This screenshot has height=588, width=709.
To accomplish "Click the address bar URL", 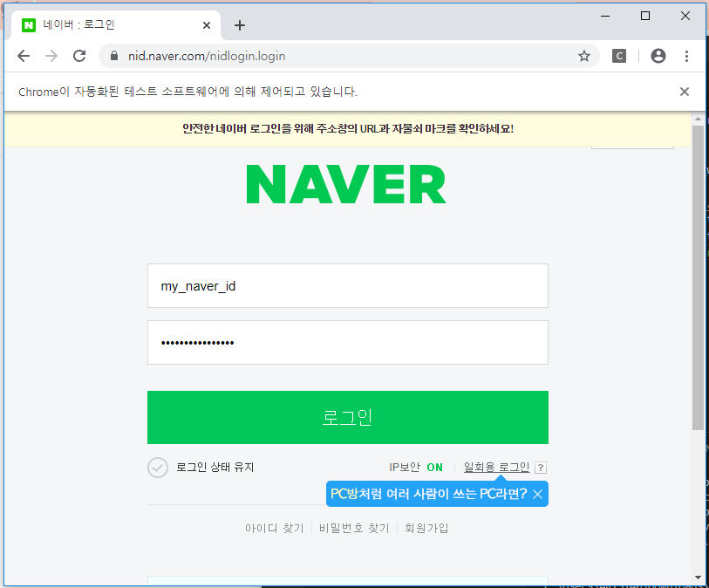I will [207, 56].
